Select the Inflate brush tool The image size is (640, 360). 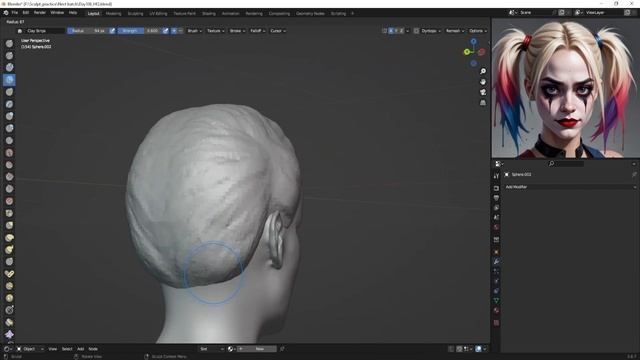(9, 116)
